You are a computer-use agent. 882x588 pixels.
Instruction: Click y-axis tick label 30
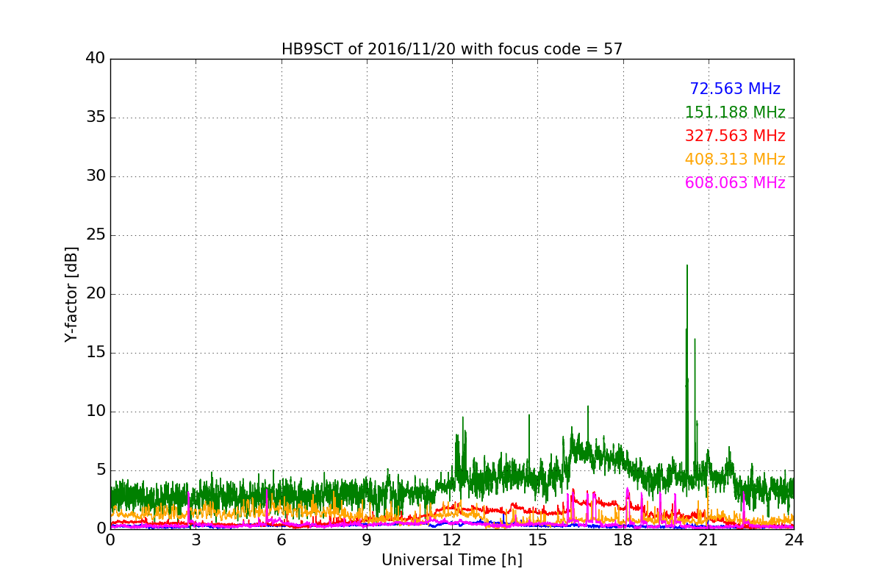[x=96, y=176]
